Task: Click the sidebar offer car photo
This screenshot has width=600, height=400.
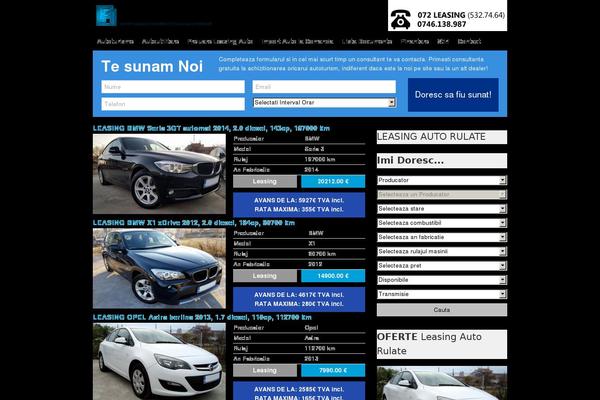Action: pyautogui.click(x=442, y=383)
